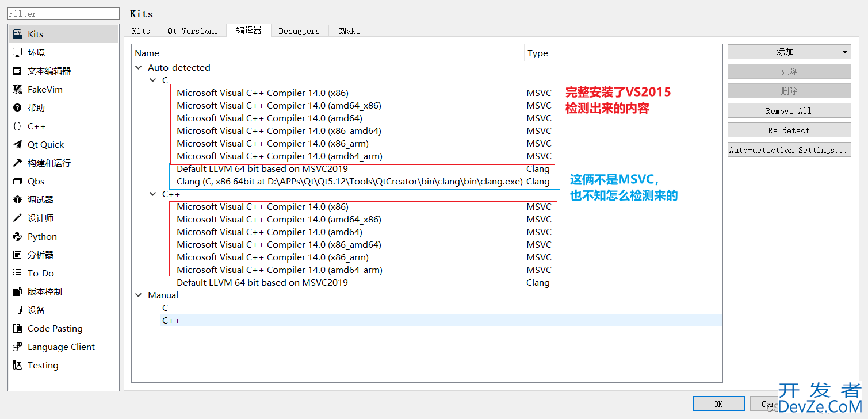This screenshot has width=868, height=419.
Task: Click the 克隆 clone button
Action: pyautogui.click(x=789, y=72)
